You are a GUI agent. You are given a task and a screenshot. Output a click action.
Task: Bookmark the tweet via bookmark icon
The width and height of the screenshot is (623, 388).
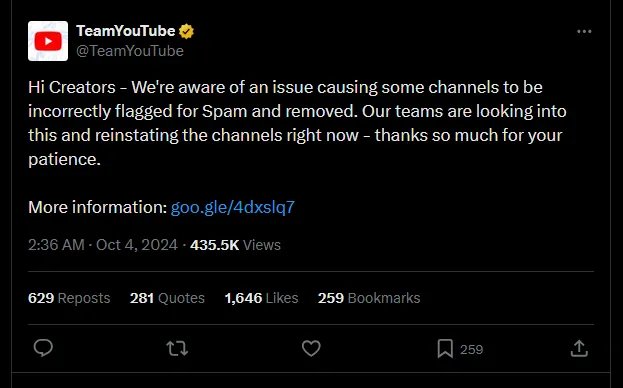click(x=445, y=349)
